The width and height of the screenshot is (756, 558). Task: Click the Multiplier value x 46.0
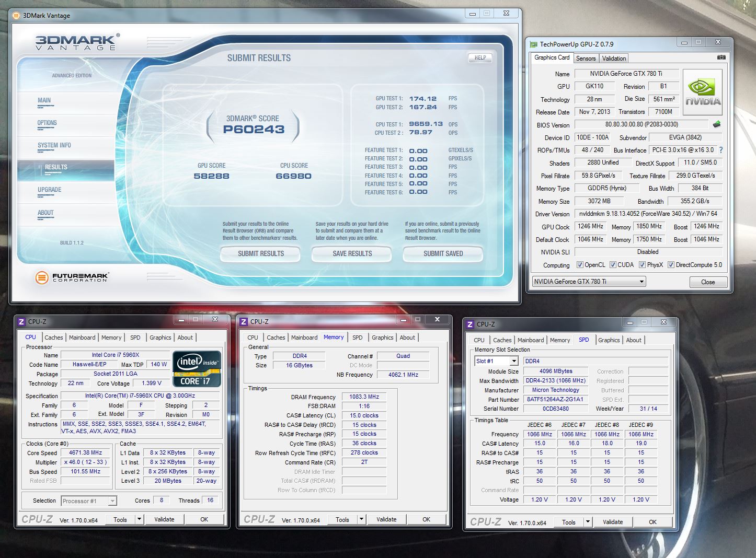85,462
